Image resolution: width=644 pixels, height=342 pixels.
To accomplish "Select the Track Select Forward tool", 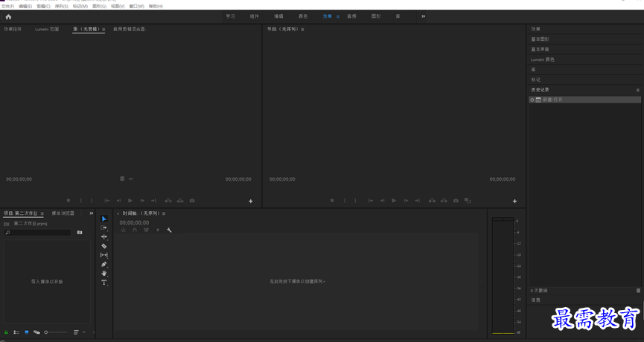I will (104, 228).
